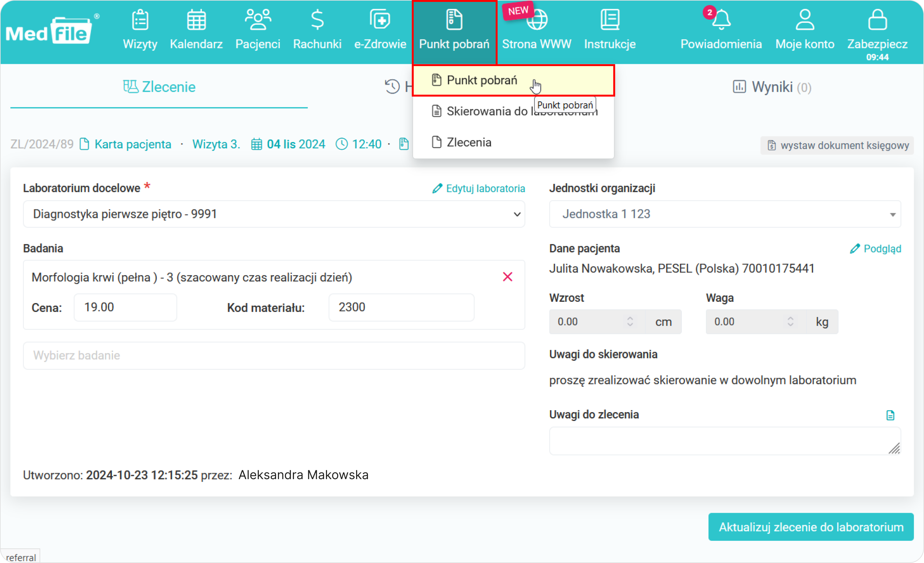Select Zlecenia from the dropdown menu
The image size is (924, 563).
coord(513,143)
